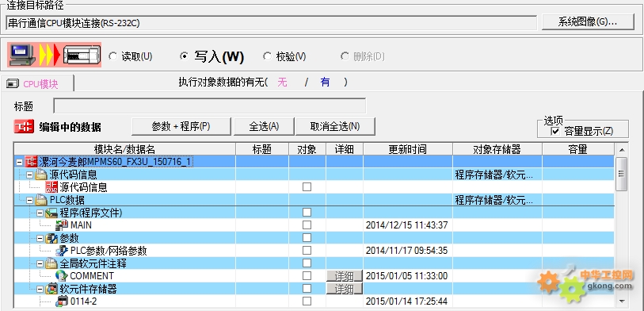Click the red 编辑中的数据 icon
Viewport: 644px width, 311px height.
pos(24,127)
